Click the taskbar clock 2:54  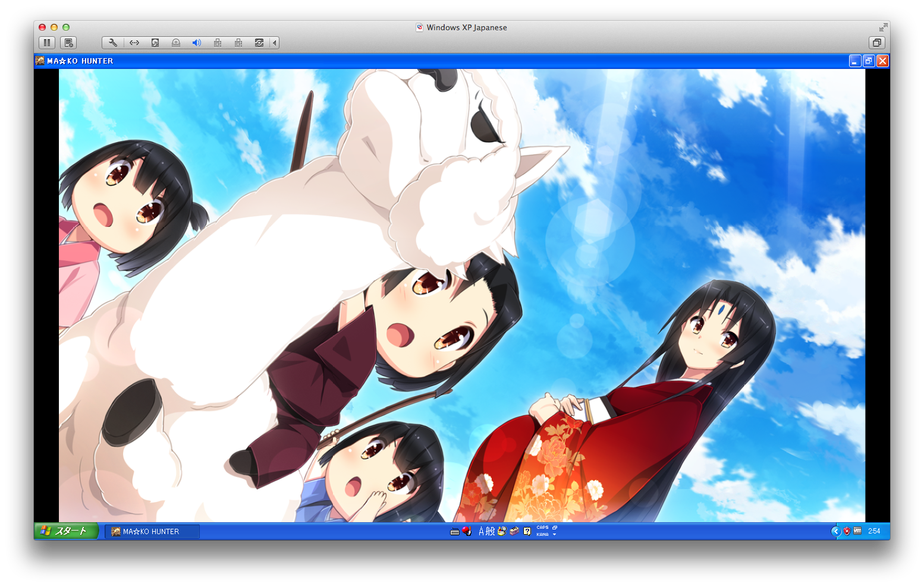coord(874,531)
